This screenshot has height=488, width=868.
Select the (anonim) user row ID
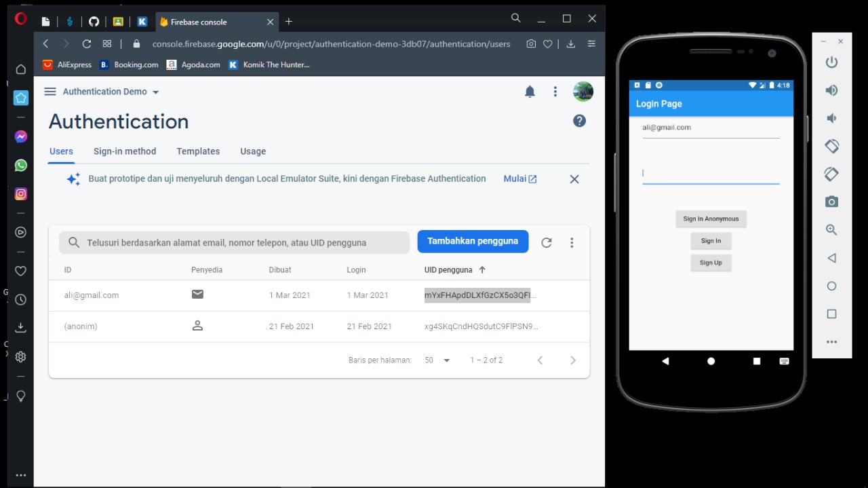(81, 326)
